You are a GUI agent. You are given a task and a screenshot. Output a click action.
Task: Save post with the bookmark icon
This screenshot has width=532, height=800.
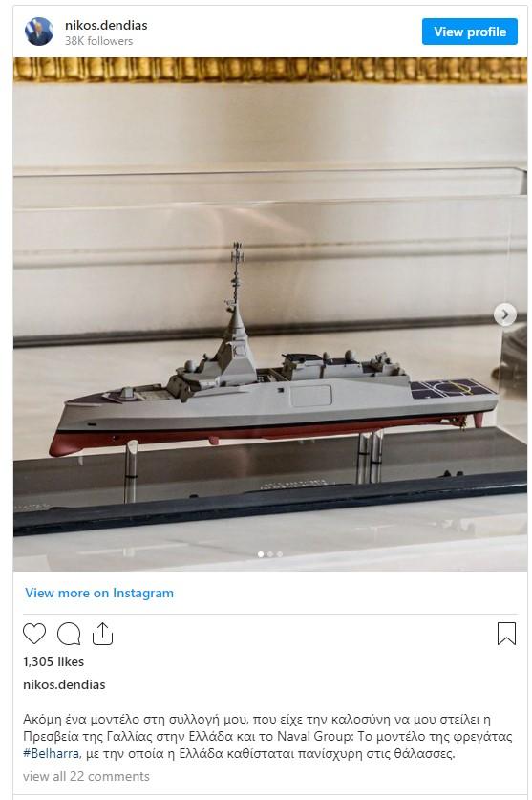[506, 633]
